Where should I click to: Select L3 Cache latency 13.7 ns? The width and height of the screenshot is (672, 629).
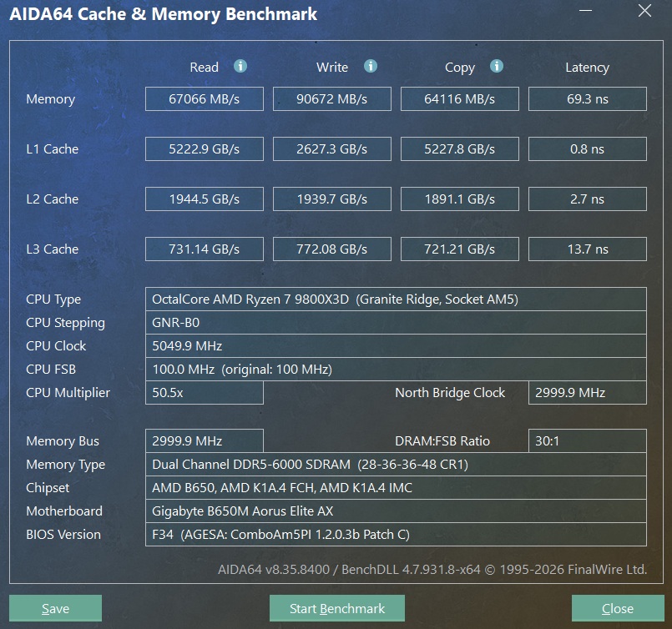coord(587,249)
